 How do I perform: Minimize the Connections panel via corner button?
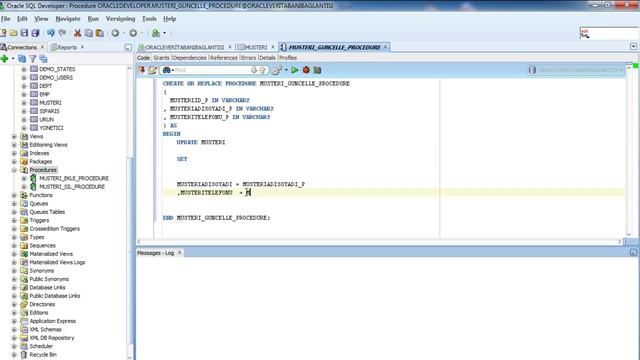click(128, 48)
